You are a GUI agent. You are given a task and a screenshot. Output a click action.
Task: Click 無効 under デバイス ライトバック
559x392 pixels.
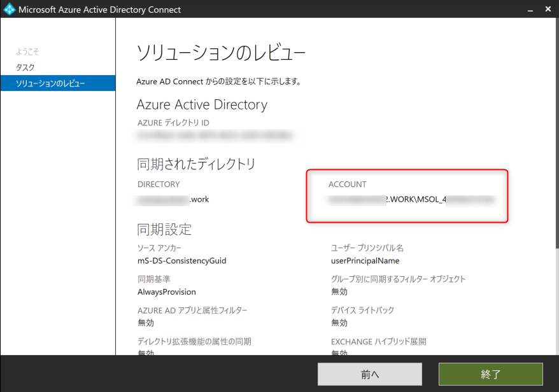(x=339, y=323)
